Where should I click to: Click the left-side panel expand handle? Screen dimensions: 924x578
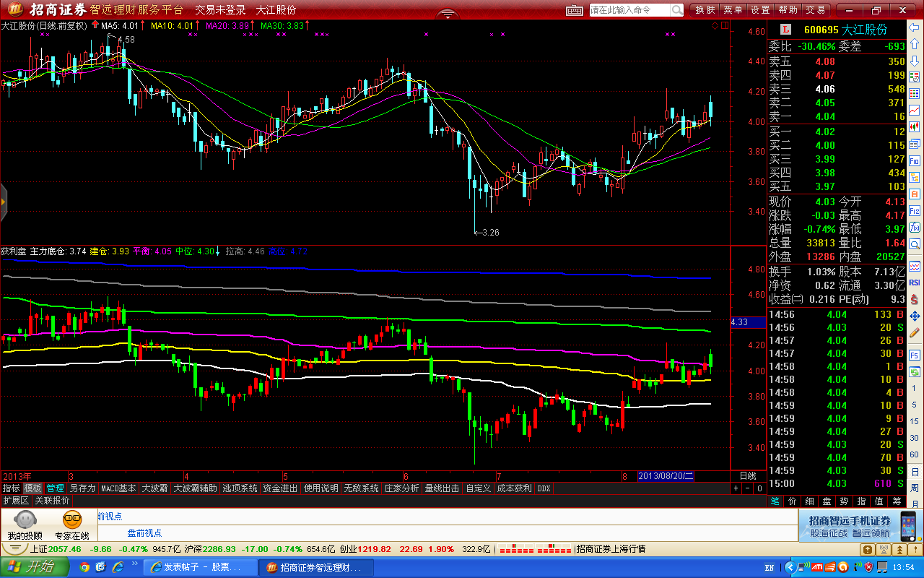click(x=3, y=202)
